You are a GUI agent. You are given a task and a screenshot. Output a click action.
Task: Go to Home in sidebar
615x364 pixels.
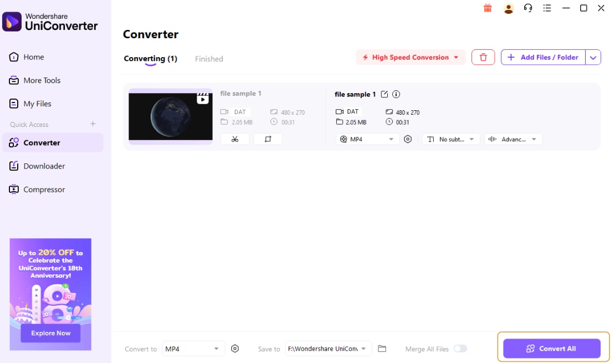(26, 57)
